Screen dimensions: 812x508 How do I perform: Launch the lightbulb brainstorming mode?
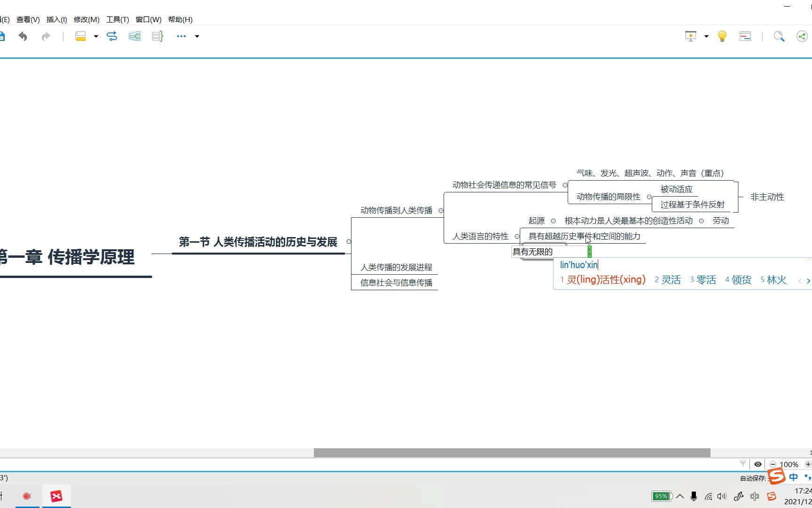[x=722, y=36]
